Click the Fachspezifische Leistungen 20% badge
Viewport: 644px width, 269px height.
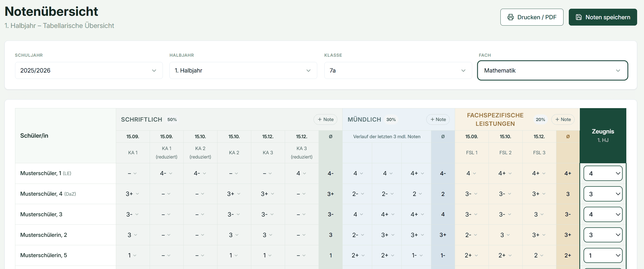point(540,119)
